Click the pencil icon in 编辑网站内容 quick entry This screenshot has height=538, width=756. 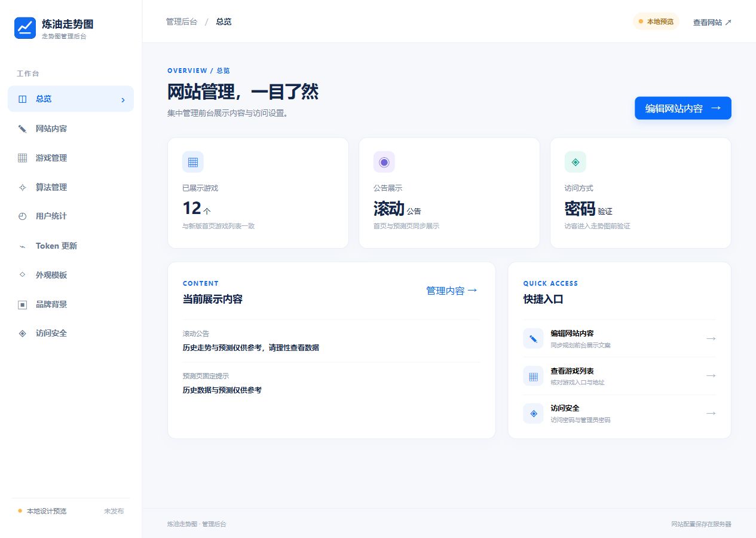533,338
